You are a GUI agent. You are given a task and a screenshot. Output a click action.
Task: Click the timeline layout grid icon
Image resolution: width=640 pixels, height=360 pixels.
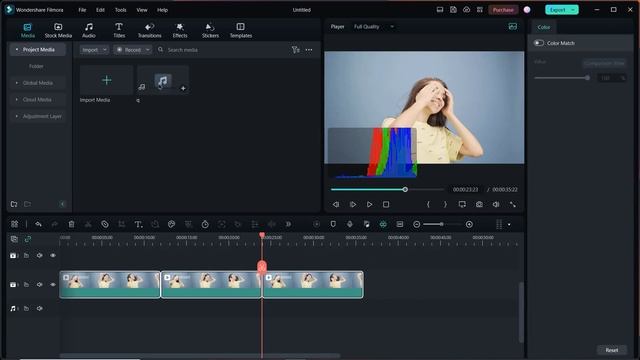coord(14,224)
